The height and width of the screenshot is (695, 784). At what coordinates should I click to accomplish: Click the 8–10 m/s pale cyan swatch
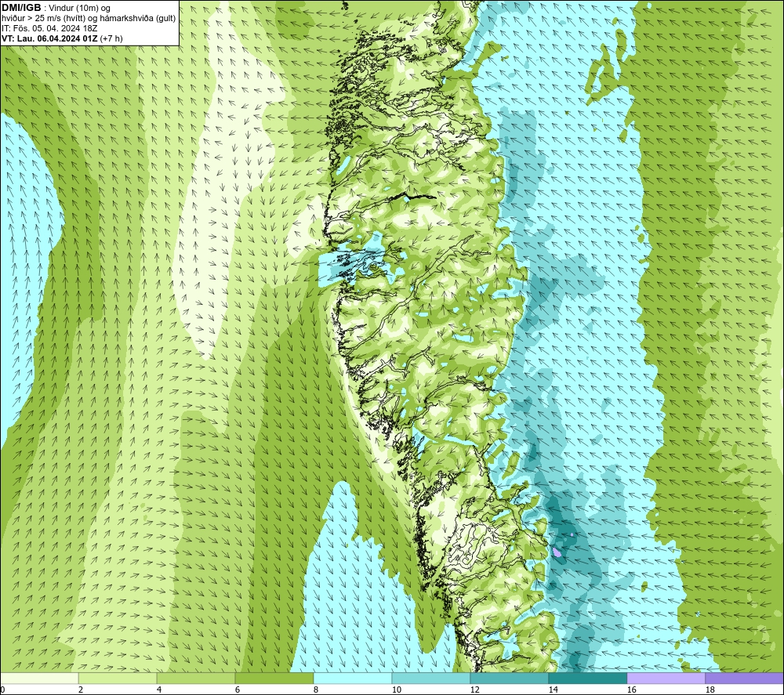353,678
